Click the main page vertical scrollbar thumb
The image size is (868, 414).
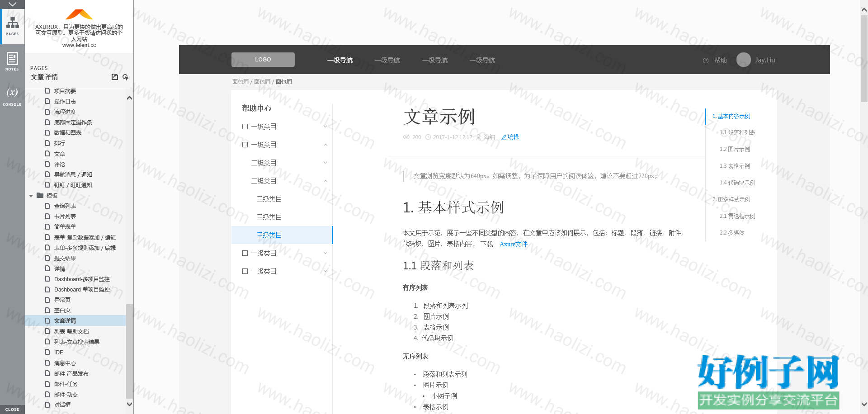864,60
